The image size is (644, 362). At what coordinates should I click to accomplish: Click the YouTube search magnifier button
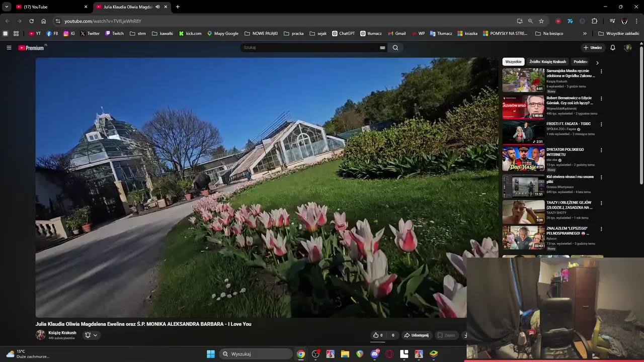[395, 48]
